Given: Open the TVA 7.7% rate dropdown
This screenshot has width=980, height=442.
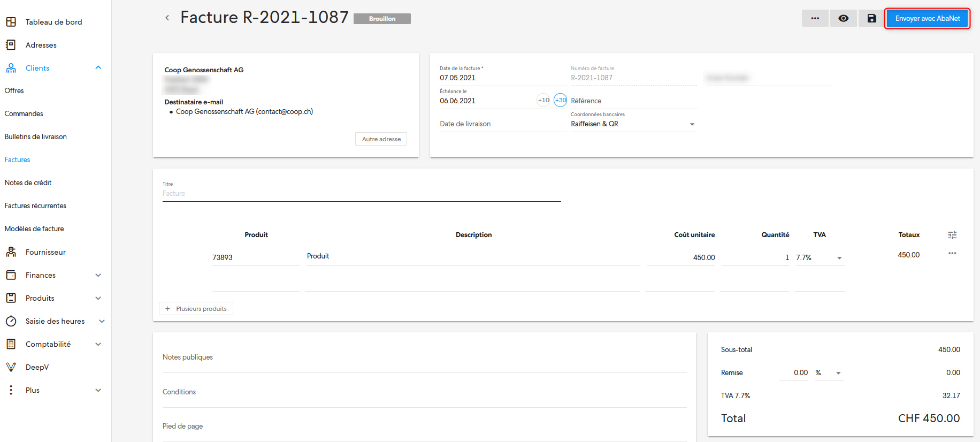Looking at the screenshot, I should (x=820, y=257).
